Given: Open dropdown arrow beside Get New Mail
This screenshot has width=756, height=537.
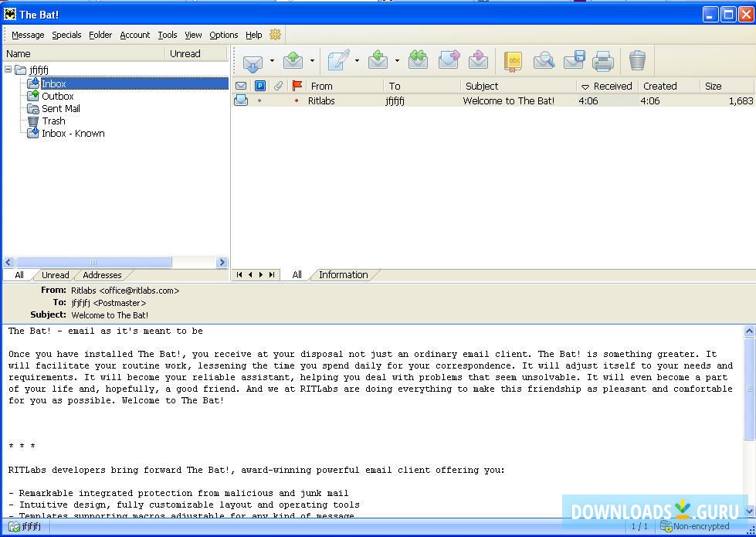Looking at the screenshot, I should click(x=272, y=61).
